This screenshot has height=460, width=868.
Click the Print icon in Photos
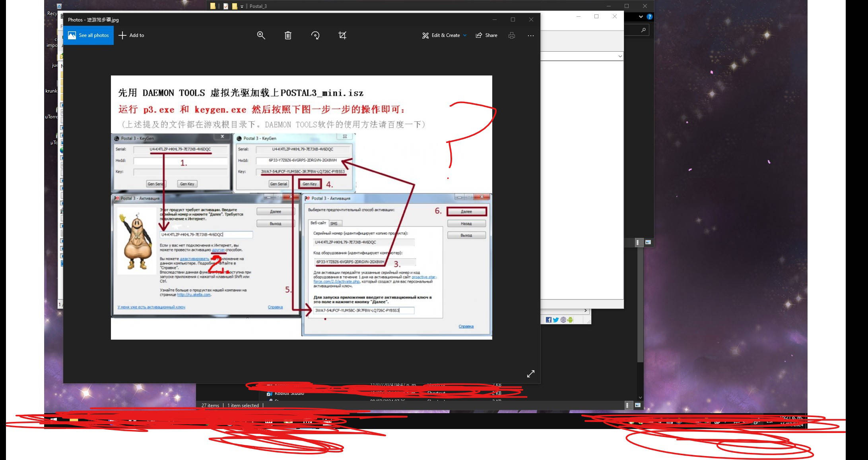[x=512, y=35]
